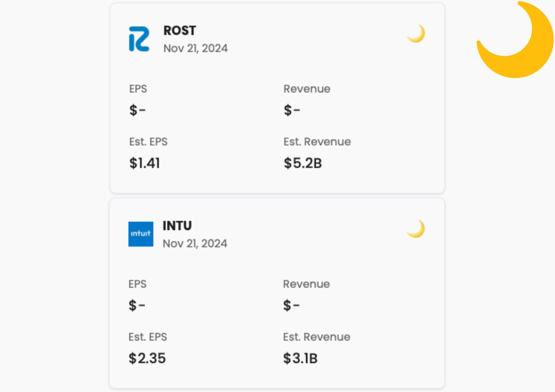Viewport: 555px width, 392px height.
Task: Click the Intuit company logo icon
Action: coord(141,234)
